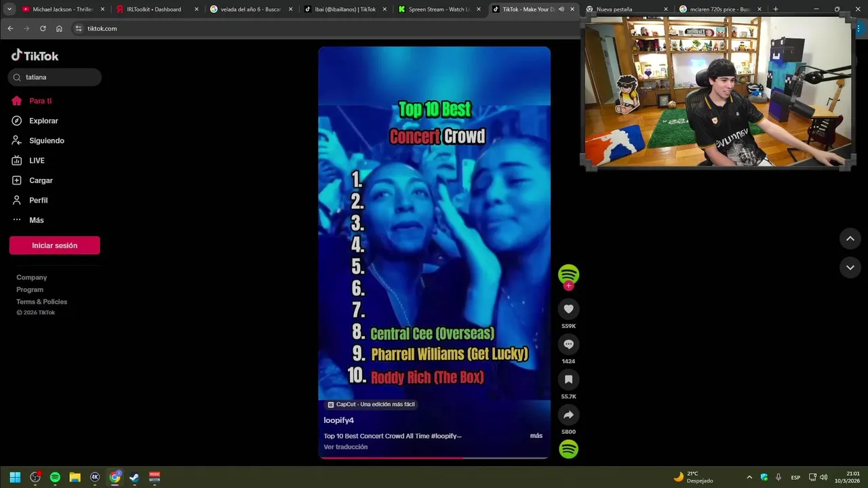Share the video with the arrow icon

(568, 415)
